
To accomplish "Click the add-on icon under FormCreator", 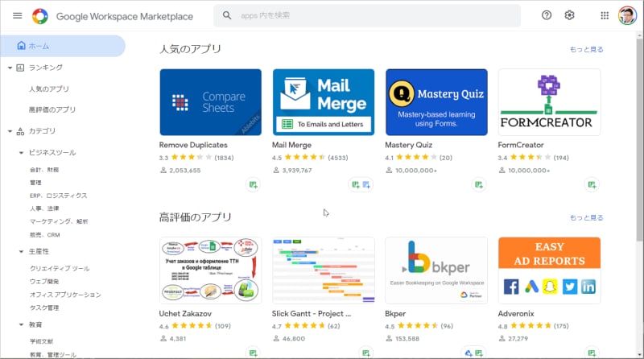I will (592, 185).
